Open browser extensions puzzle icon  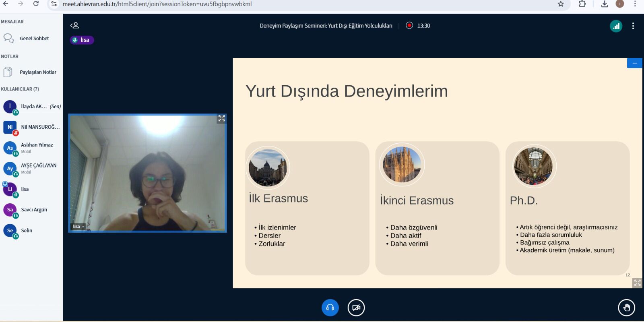click(582, 4)
